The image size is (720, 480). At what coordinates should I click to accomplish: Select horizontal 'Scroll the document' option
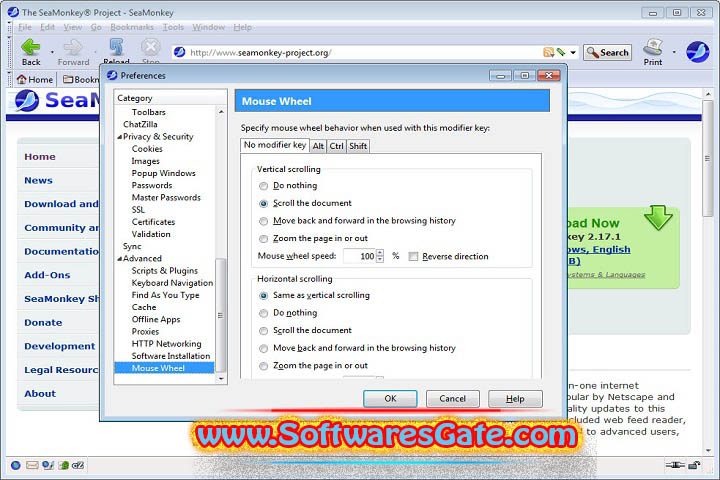264,331
